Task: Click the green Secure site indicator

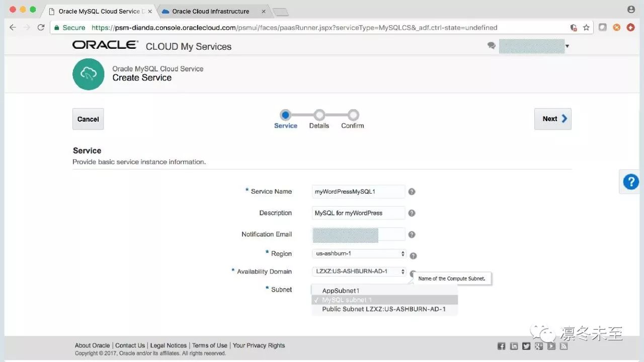Action: tap(70, 28)
